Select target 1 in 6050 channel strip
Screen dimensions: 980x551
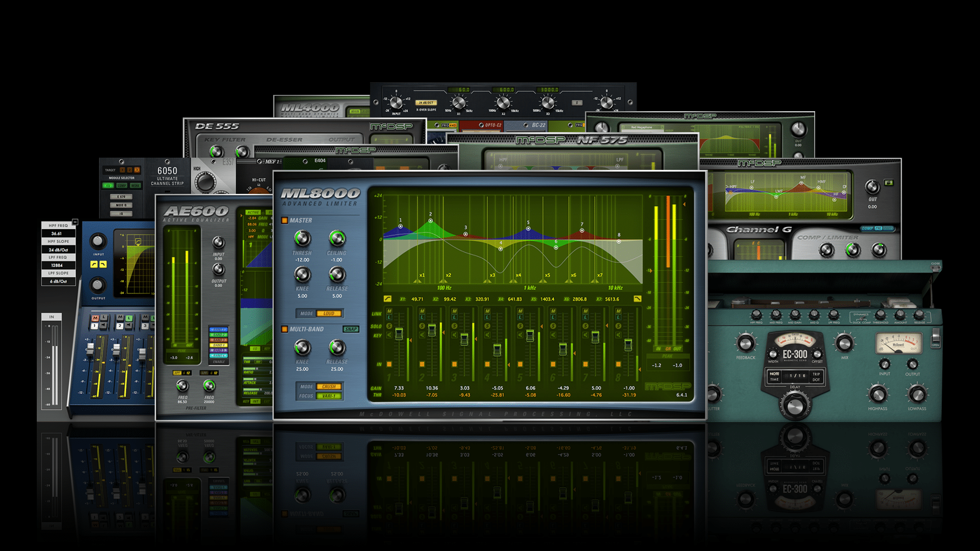(x=122, y=170)
